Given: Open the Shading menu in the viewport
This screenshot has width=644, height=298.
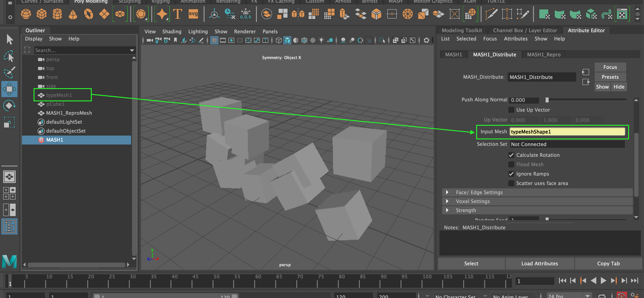Looking at the screenshot, I should pyautogui.click(x=172, y=32).
